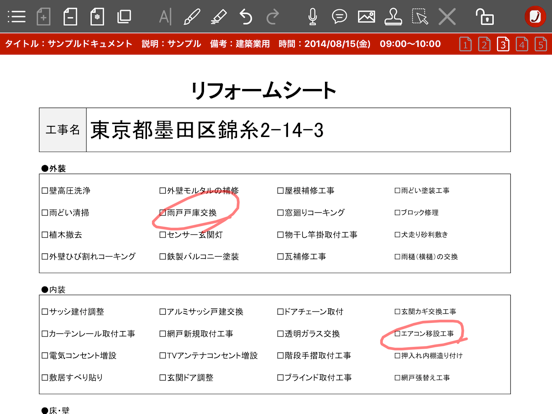Click the タイトル:サンプルドキュメント text

tap(69, 44)
